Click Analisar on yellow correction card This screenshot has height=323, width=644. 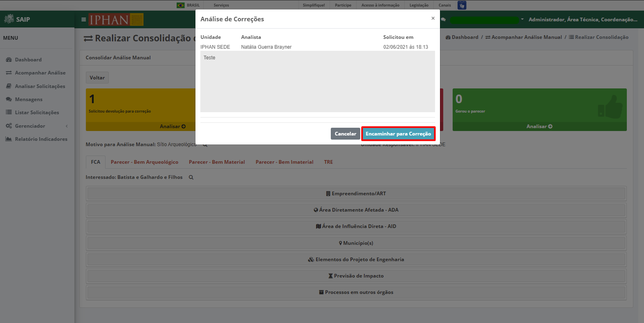coord(173,126)
